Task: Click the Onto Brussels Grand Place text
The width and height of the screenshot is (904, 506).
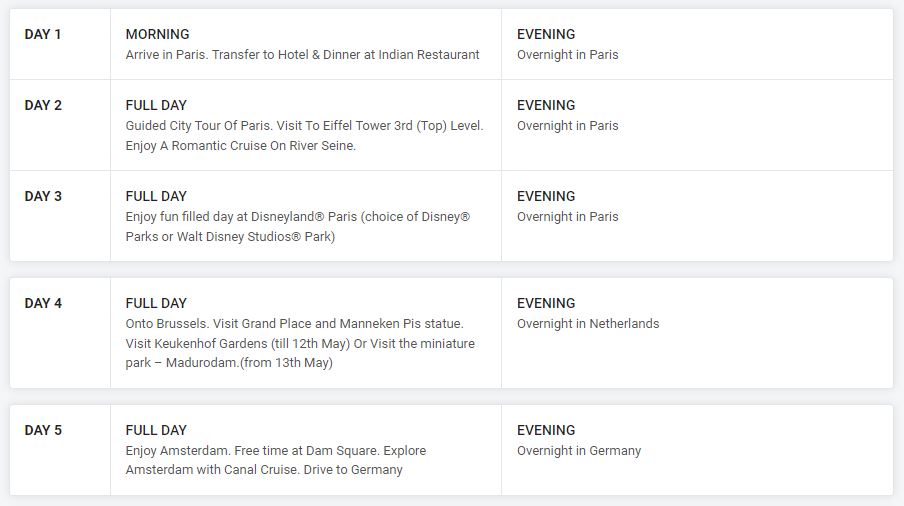Action: pyautogui.click(x=294, y=324)
